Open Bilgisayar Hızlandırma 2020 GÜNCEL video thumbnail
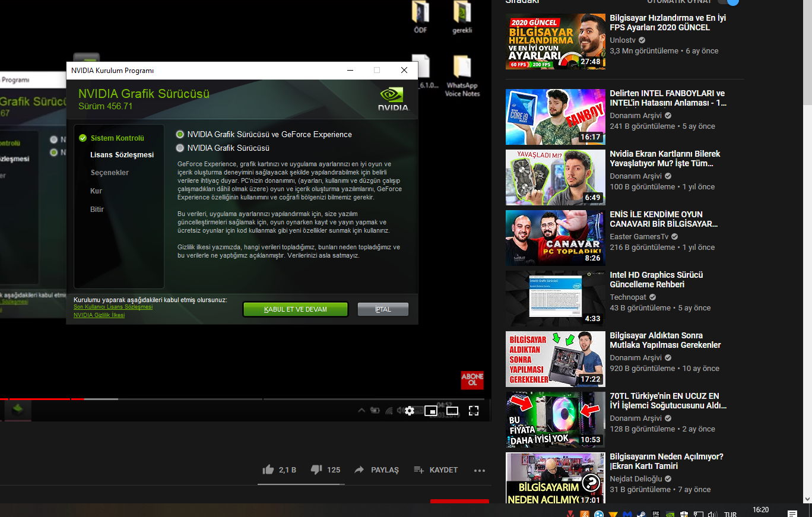Viewport: 812px width, 517px height. [x=556, y=42]
